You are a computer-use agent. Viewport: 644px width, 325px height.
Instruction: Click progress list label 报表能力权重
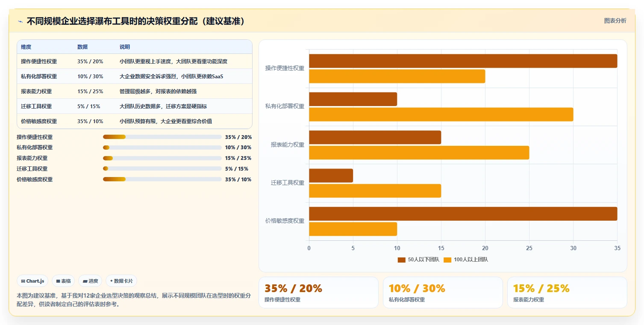pyautogui.click(x=32, y=158)
